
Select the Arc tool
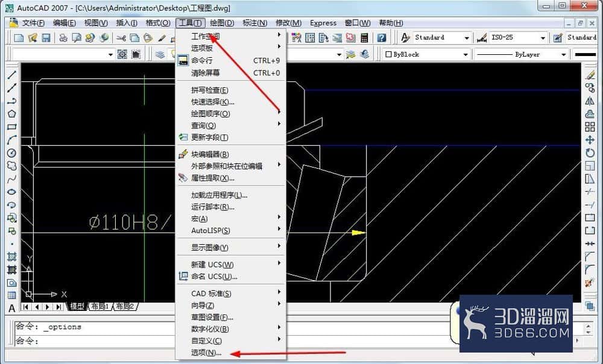point(12,140)
